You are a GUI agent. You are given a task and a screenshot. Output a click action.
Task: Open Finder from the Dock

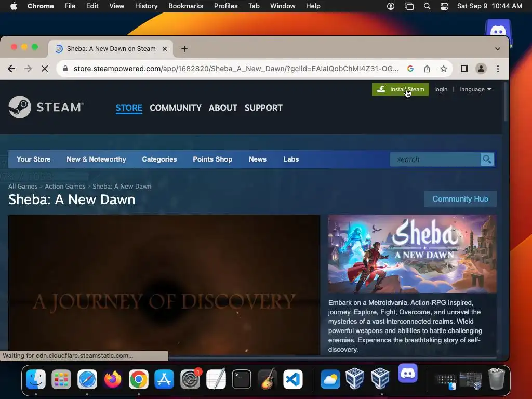[x=36, y=379]
